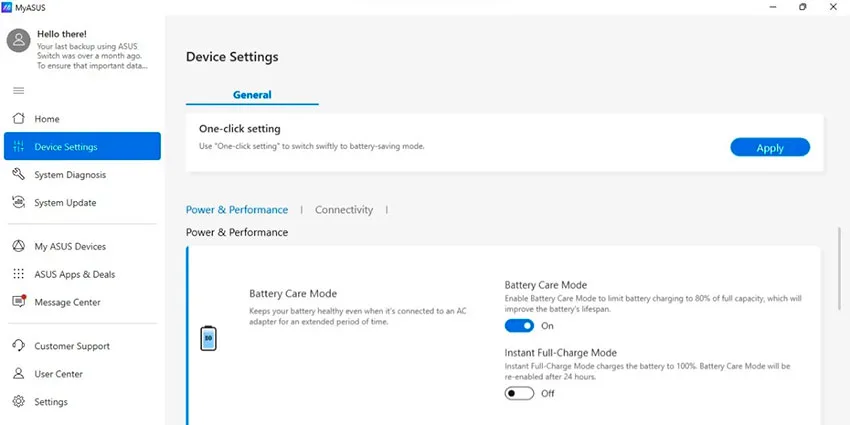The height and width of the screenshot is (425, 850).
Task: Switch to the General tab
Action: click(x=252, y=94)
